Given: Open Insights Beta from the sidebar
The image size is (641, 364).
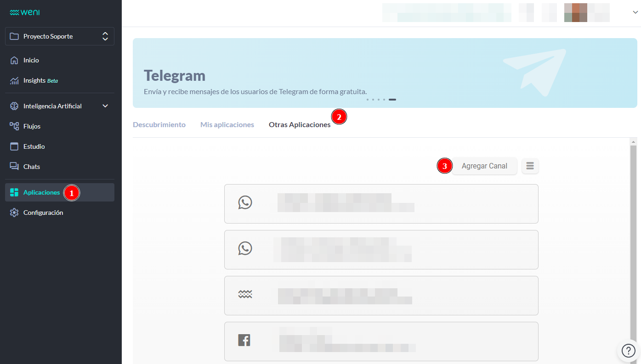Looking at the screenshot, I should click(x=60, y=80).
